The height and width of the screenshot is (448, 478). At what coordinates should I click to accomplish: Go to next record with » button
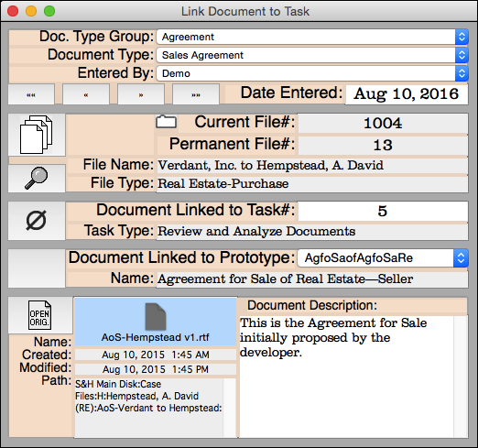click(x=141, y=94)
